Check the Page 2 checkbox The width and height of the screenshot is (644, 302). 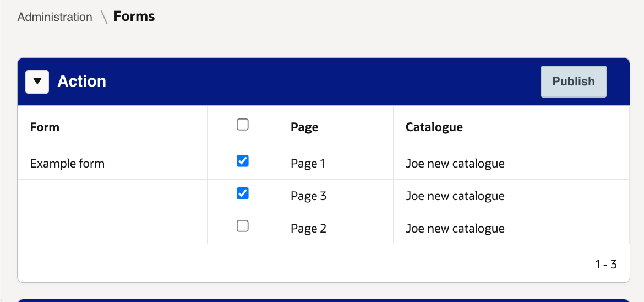tap(242, 226)
